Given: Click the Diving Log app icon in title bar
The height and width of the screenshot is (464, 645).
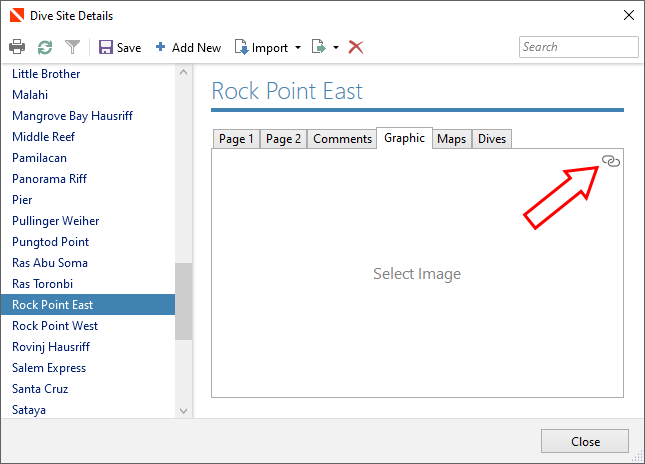Looking at the screenshot, I should click(17, 16).
